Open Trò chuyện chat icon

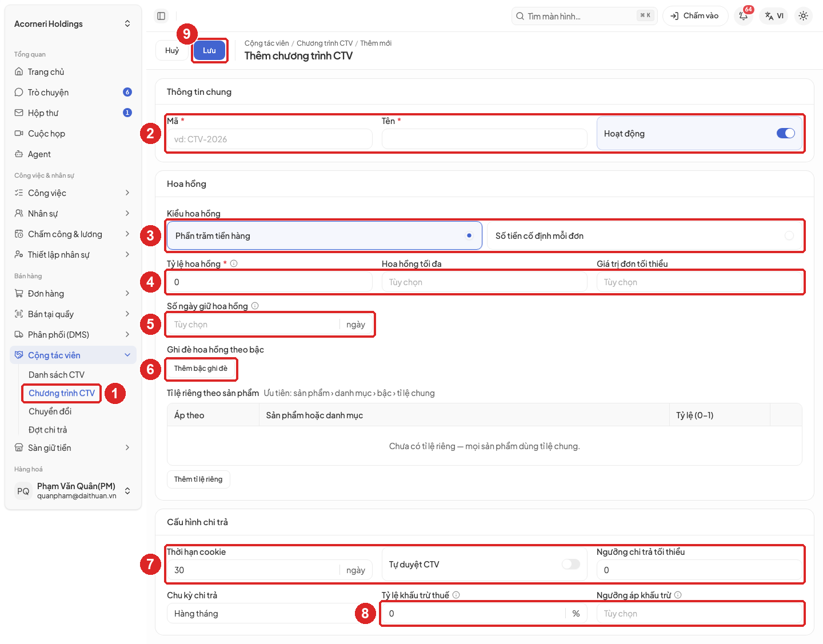point(19,92)
